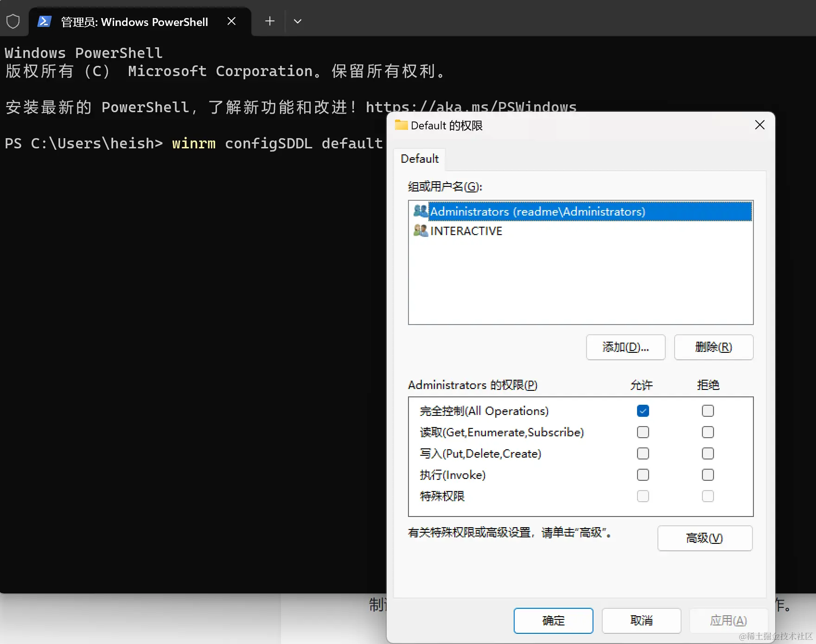Check Deny for 读取(Get,Enumerate,Subscribe)
The image size is (816, 644).
pyautogui.click(x=708, y=432)
